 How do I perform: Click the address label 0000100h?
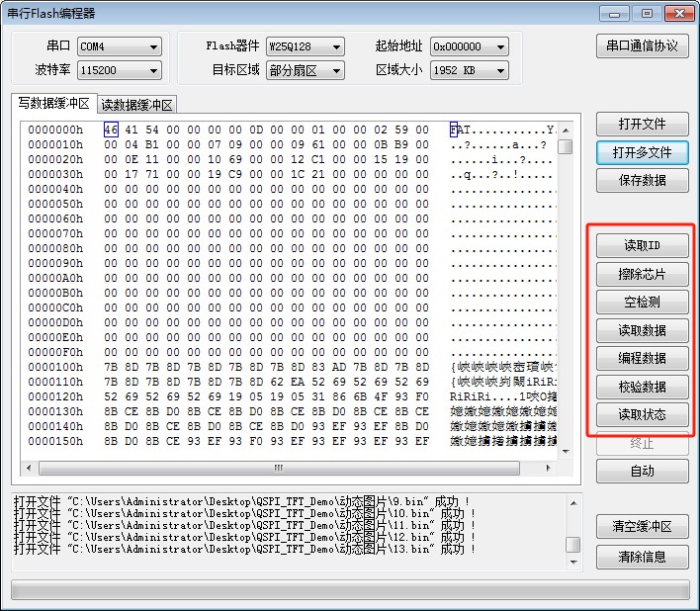tap(55, 367)
